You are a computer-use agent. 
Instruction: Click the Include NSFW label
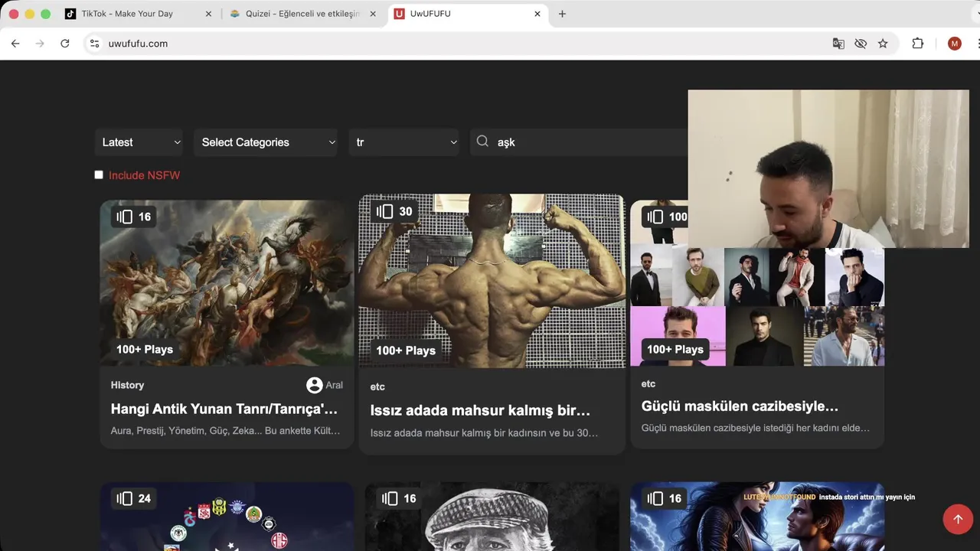click(x=144, y=175)
